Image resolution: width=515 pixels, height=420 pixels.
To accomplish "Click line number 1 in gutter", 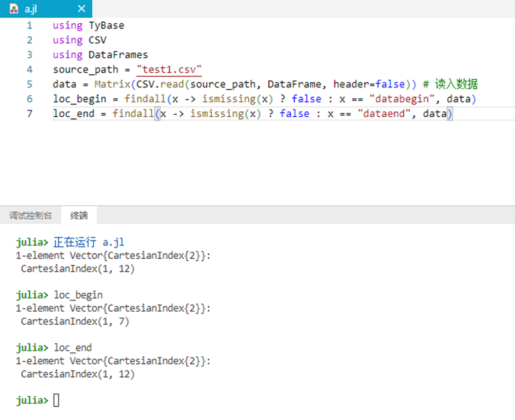I will (x=30, y=25).
